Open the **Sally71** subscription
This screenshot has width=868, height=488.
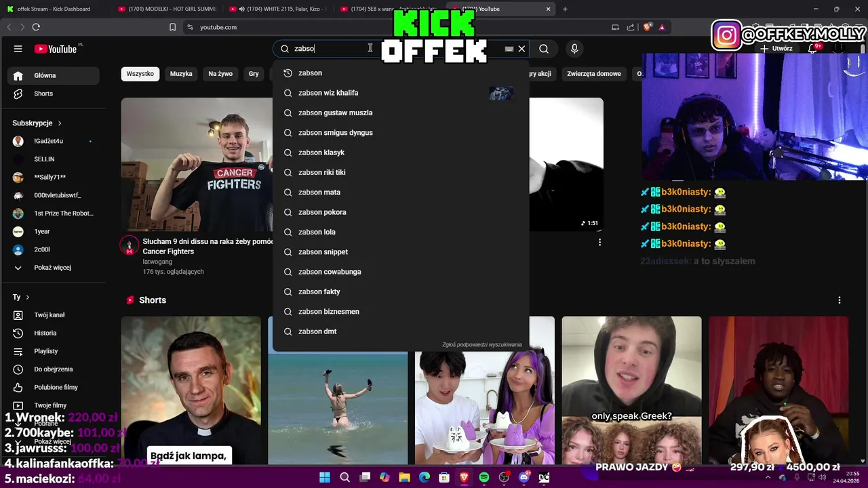click(x=54, y=177)
